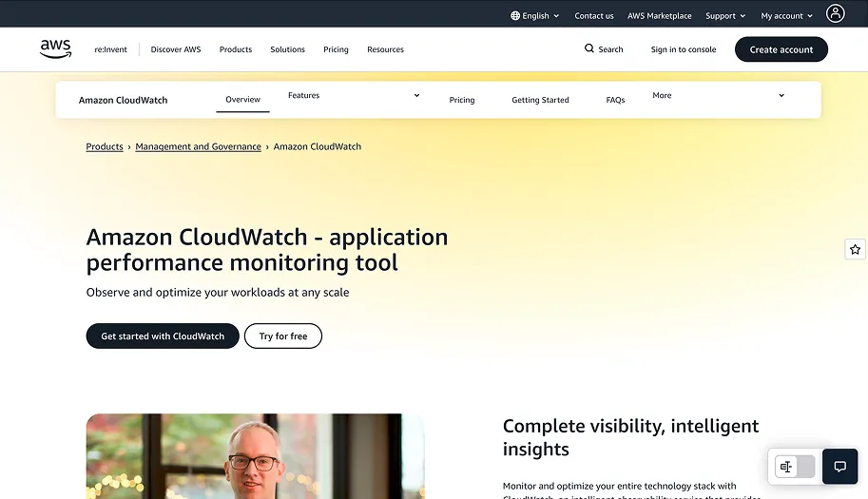Click Get started with CloudWatch button
Image resolution: width=868 pixels, height=499 pixels.
(163, 336)
